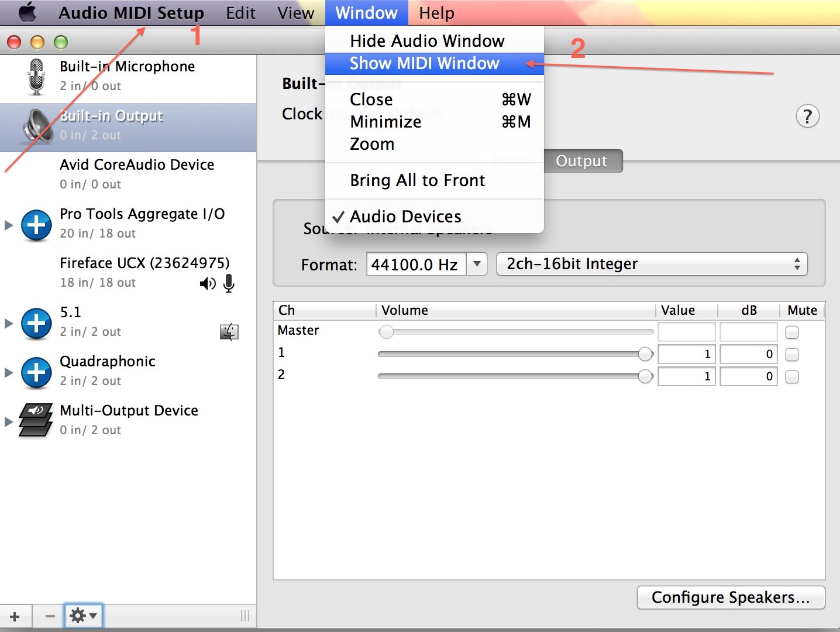Click the Master dB field
The width and height of the screenshot is (840, 632).
coord(749,332)
